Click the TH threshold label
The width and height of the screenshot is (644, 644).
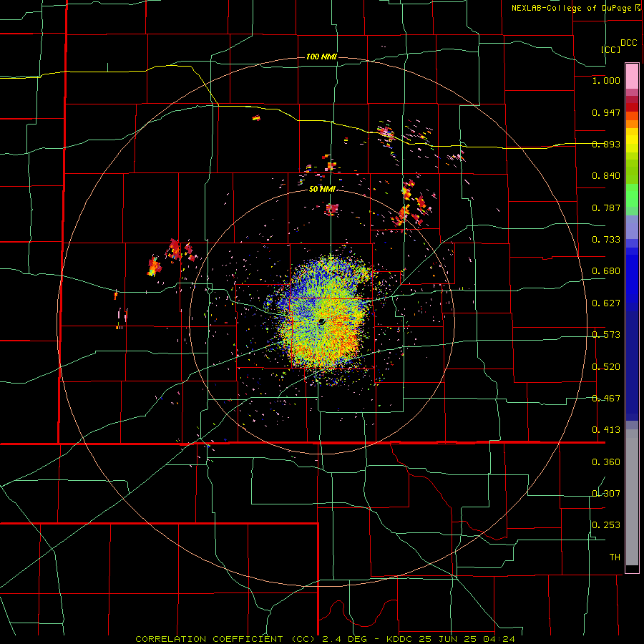(x=615, y=557)
